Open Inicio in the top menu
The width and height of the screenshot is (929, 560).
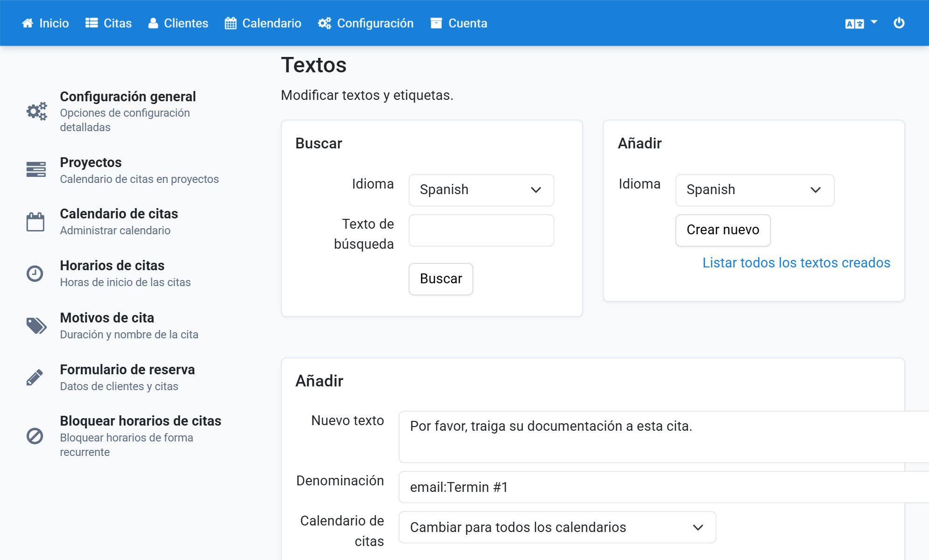tap(45, 23)
